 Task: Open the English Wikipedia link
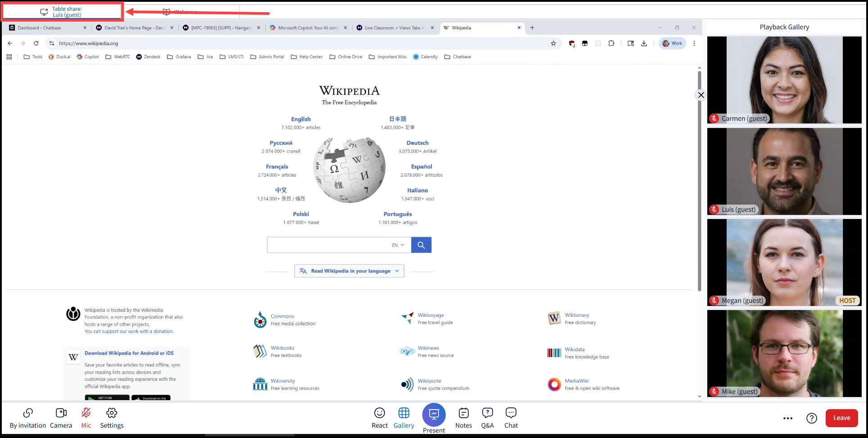(x=301, y=119)
